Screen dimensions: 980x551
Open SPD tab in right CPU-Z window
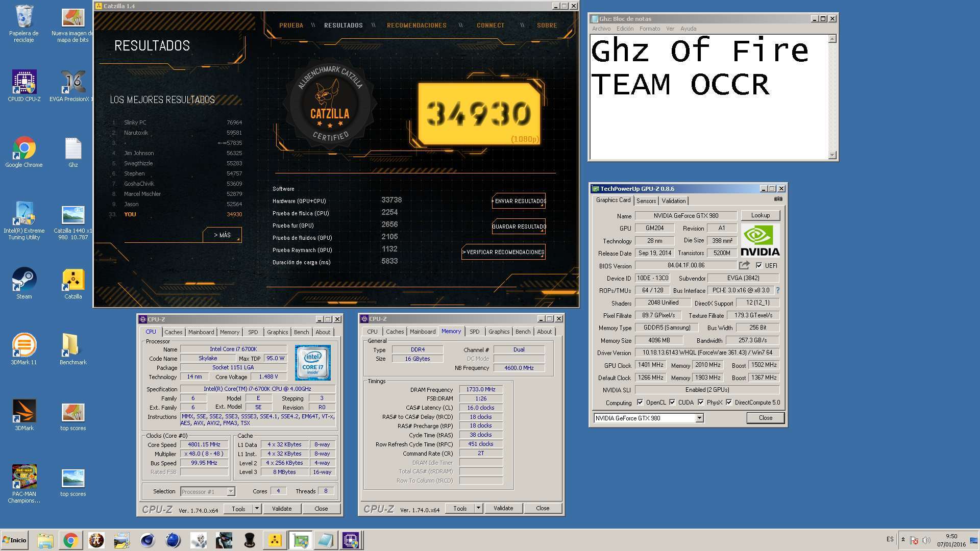[474, 331]
